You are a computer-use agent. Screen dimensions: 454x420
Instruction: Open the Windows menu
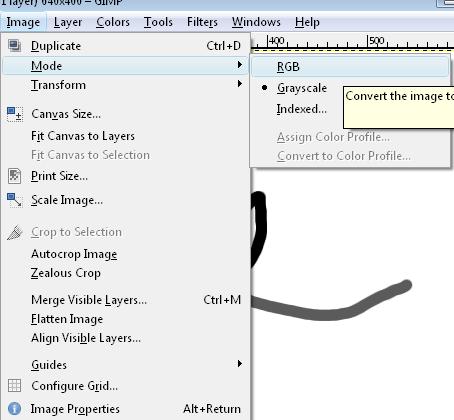[256, 22]
